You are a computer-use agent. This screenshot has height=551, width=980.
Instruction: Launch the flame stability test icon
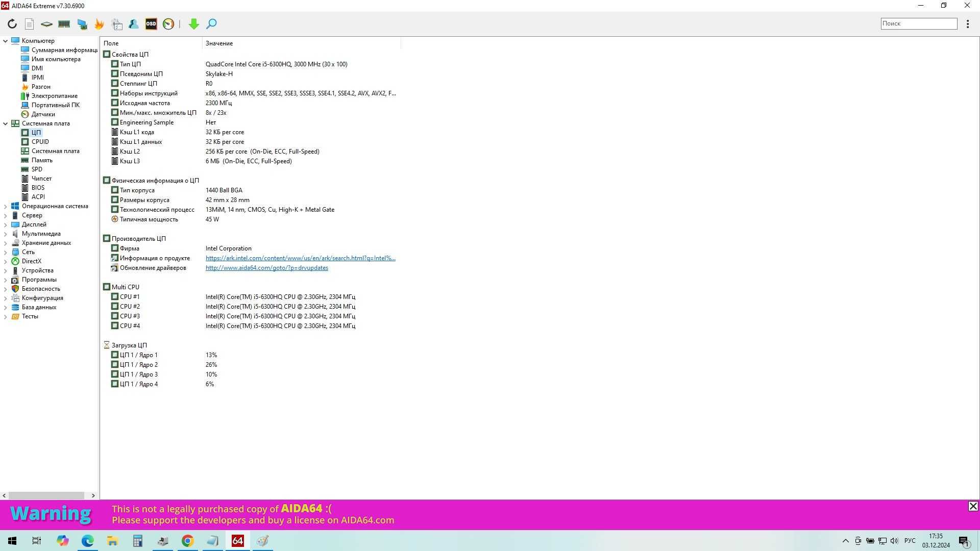[x=99, y=24]
